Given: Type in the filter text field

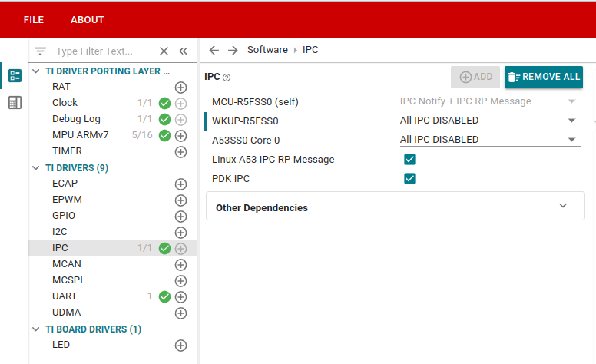Looking at the screenshot, I should 104,51.
